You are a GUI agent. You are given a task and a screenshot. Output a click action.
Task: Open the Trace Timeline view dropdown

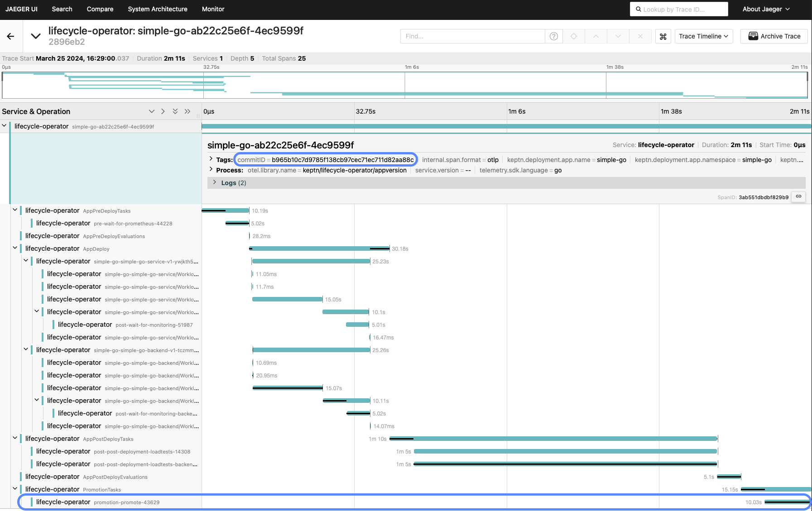click(703, 36)
